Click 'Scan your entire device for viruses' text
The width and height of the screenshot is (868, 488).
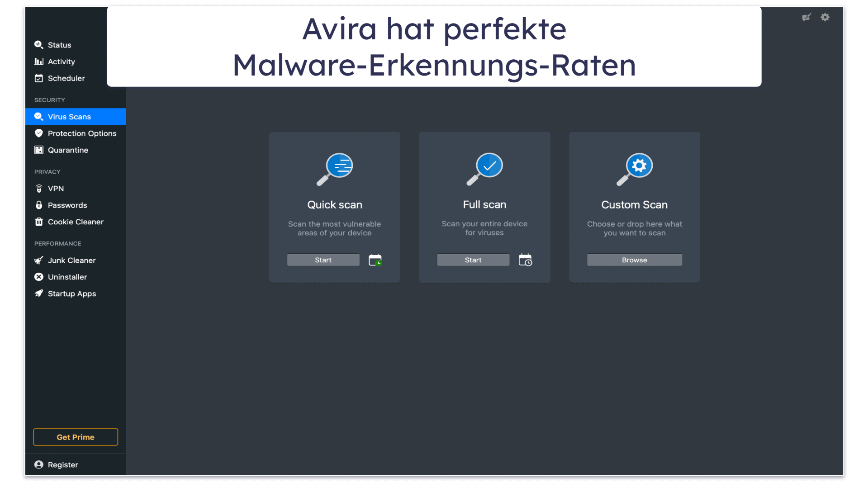pos(484,228)
